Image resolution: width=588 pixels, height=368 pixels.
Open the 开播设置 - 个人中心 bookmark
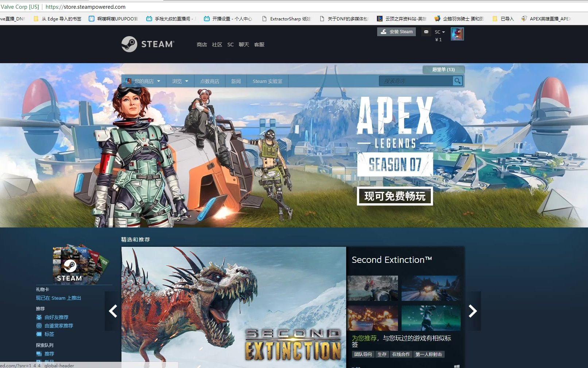[x=228, y=19]
